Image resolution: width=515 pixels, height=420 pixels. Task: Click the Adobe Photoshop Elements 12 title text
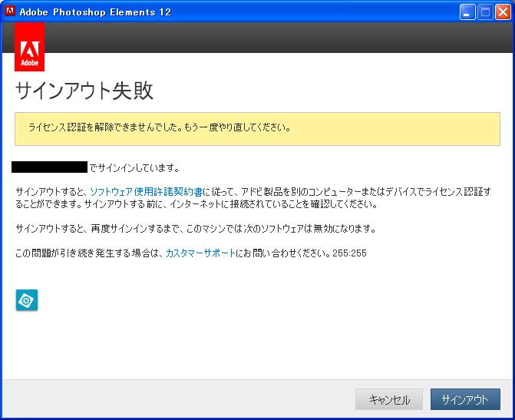(95, 12)
